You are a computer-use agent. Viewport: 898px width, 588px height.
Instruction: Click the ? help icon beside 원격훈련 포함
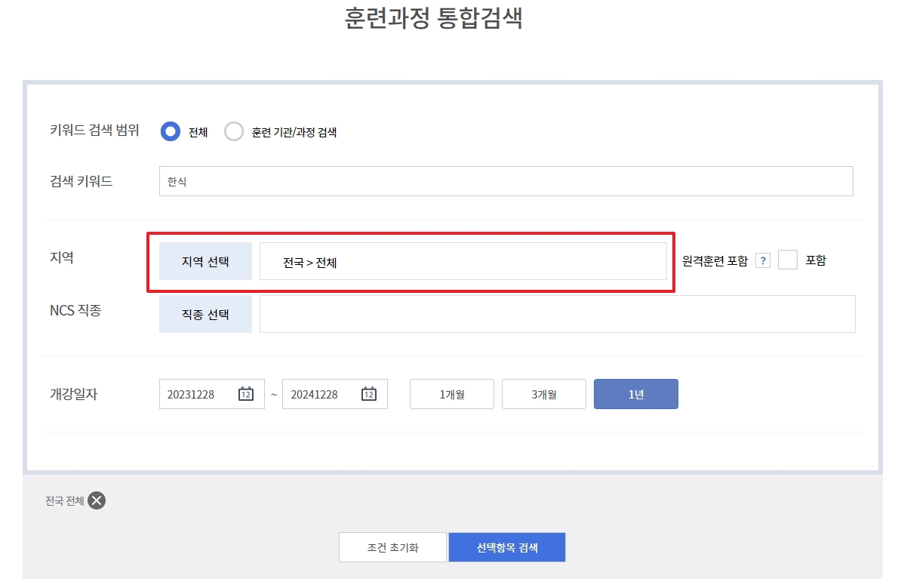point(763,260)
